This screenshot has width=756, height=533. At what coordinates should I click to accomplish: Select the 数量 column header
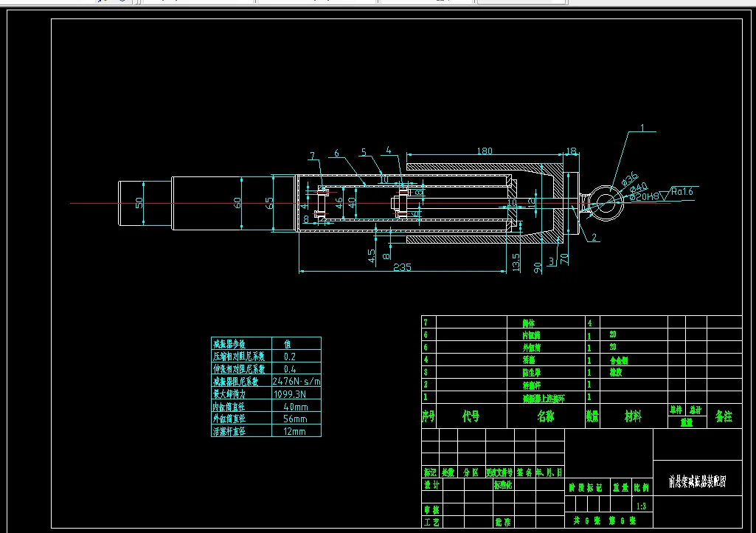592,416
